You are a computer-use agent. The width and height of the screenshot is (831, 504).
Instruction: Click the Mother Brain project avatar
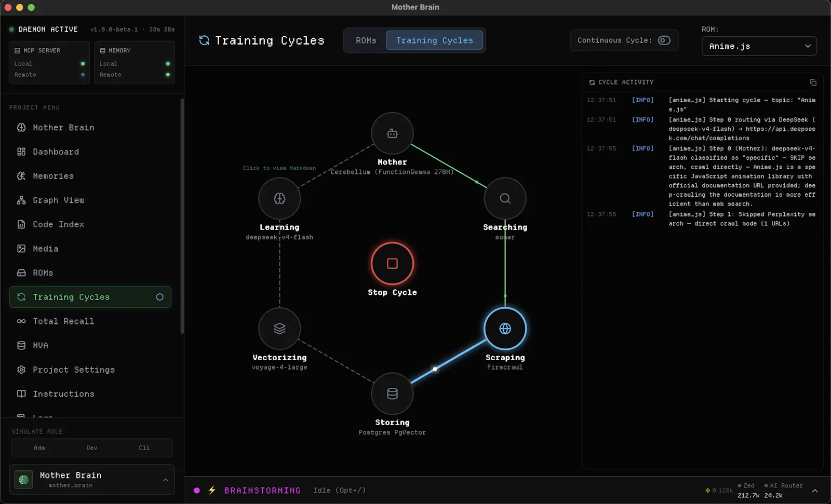coord(23,480)
